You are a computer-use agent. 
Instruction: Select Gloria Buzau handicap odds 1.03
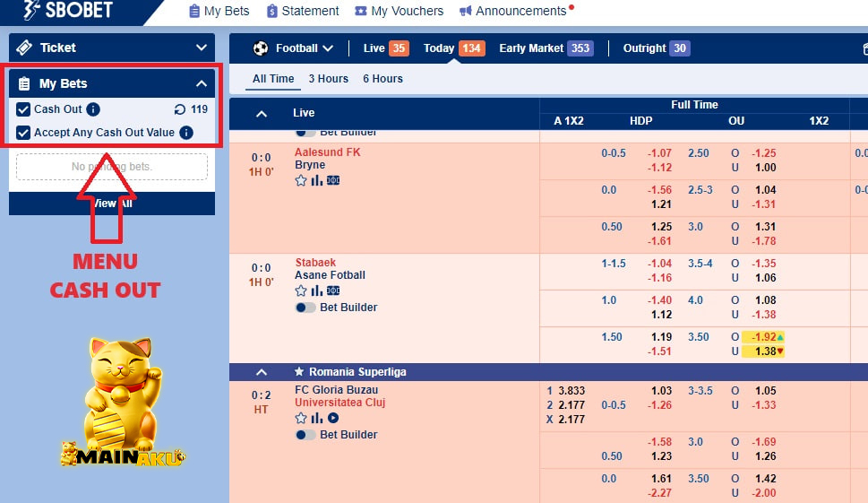661,391
